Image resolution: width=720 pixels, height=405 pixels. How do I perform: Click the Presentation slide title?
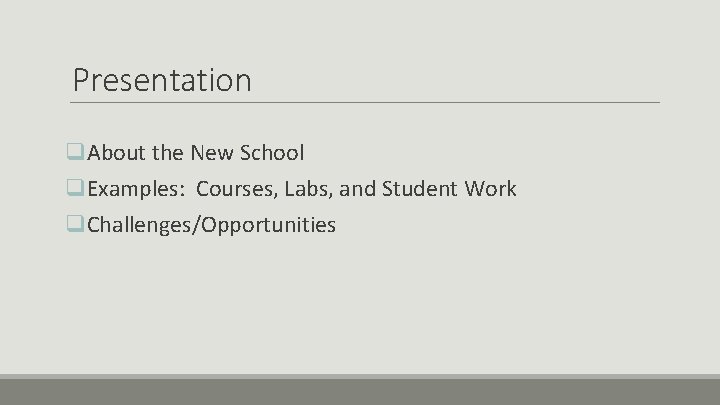162,79
